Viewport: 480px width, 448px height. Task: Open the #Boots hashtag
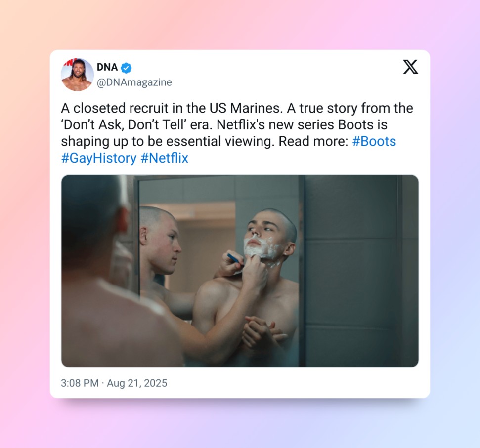(x=374, y=141)
